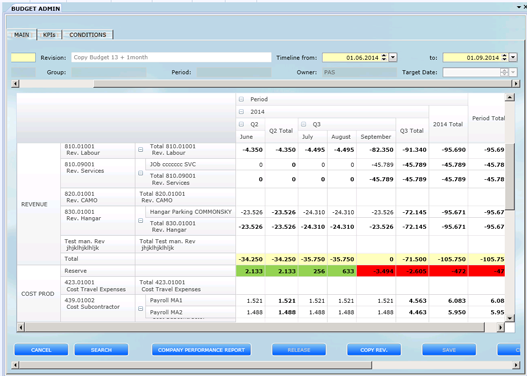Click the grid horizontal scrollbar right arrow
The image size is (527, 376).
[500, 327]
